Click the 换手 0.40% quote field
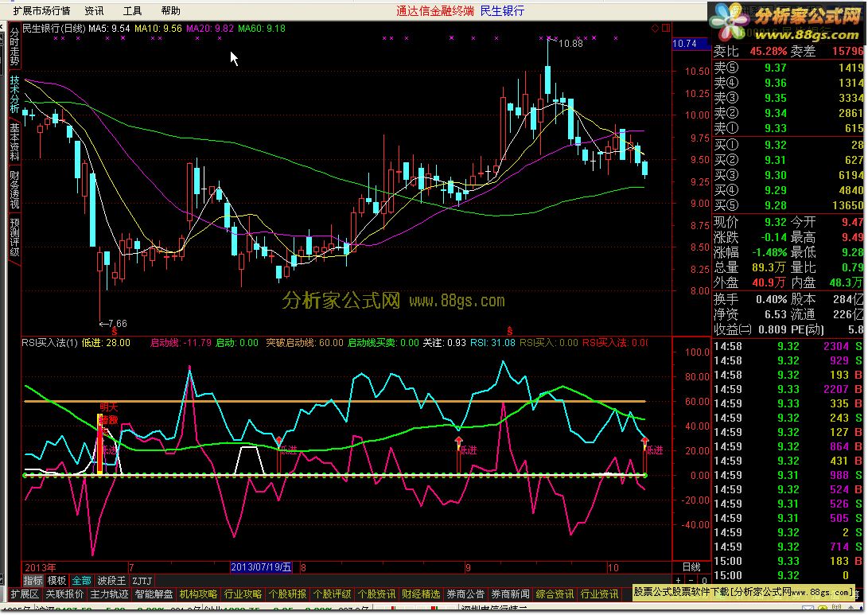Viewport: 868px width, 615px height. (750, 299)
